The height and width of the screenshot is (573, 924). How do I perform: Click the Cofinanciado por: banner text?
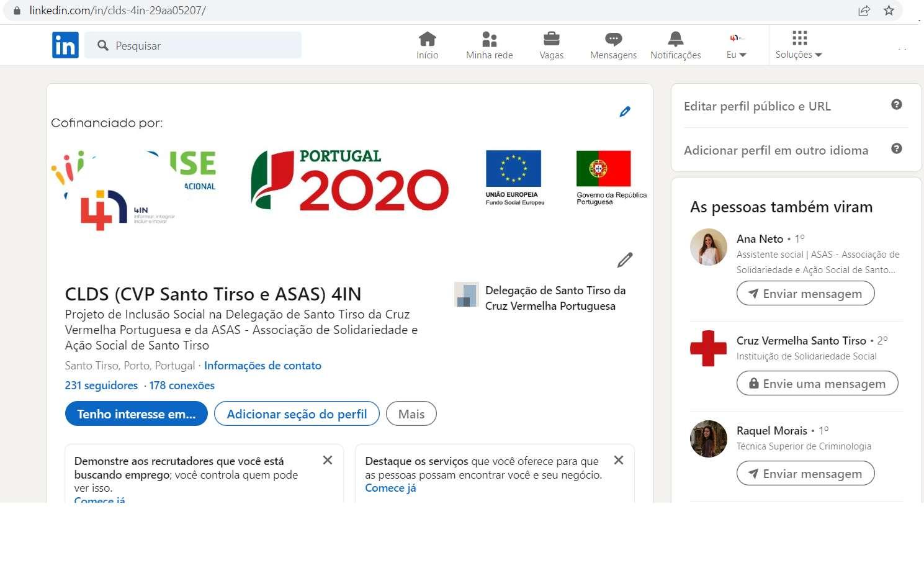tap(107, 123)
